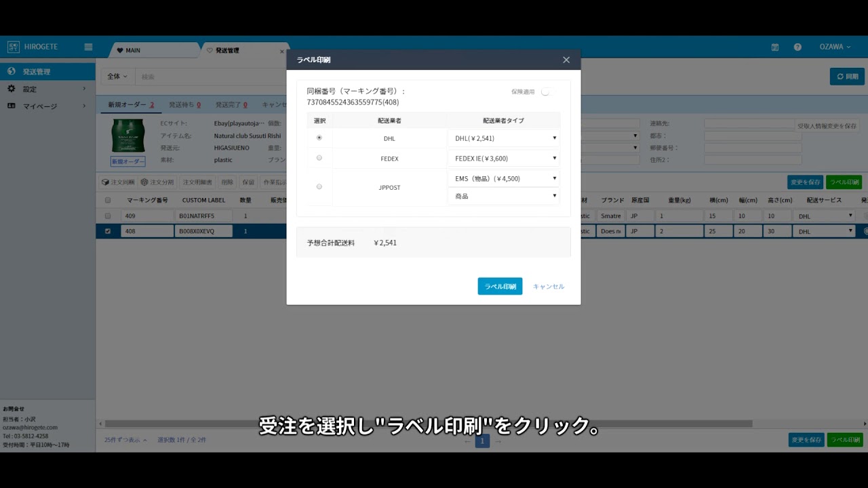This screenshot has width=868, height=488.
Task: Click 受取人情報変更を保存 button
Action: click(x=827, y=125)
